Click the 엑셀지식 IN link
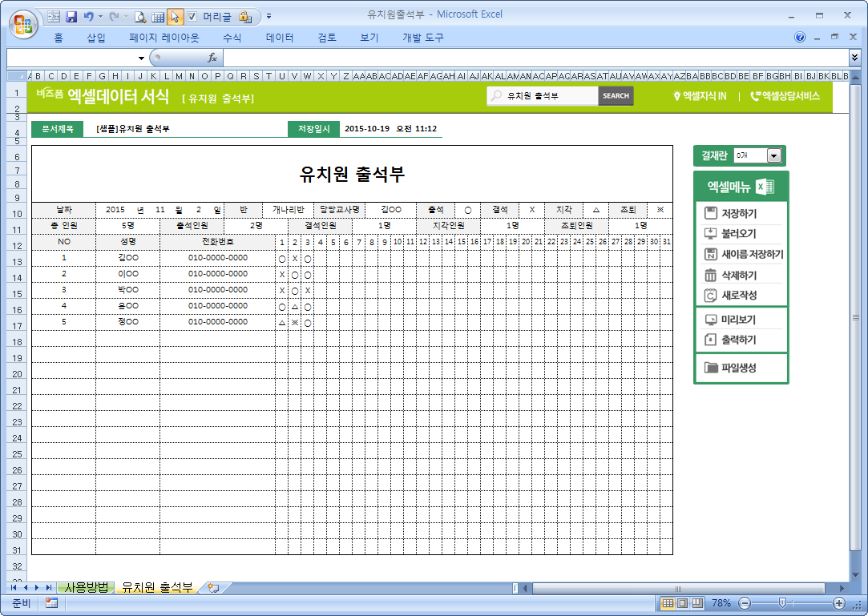Image resolution: width=868 pixels, height=616 pixels. [x=700, y=96]
